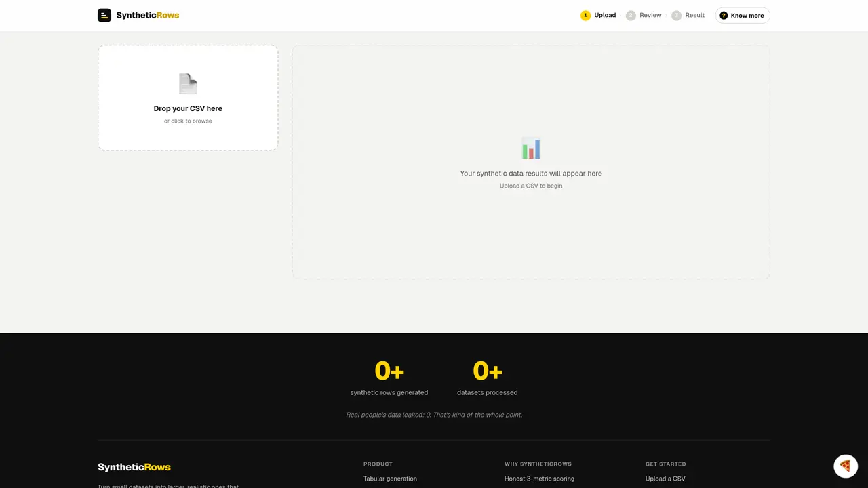Screen dimensions: 868x488
Task: Click the SyntheticRows logo icon in the header
Action: pyautogui.click(x=104, y=15)
